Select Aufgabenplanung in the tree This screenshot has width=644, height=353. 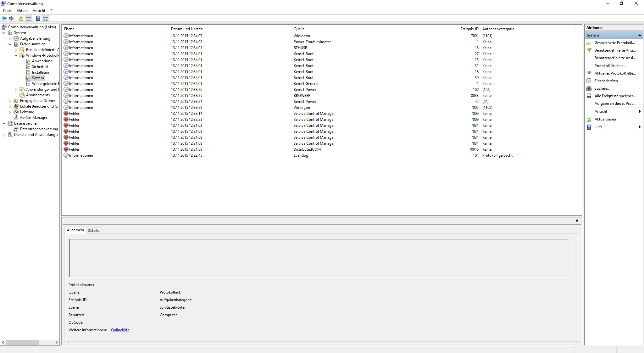coord(35,38)
